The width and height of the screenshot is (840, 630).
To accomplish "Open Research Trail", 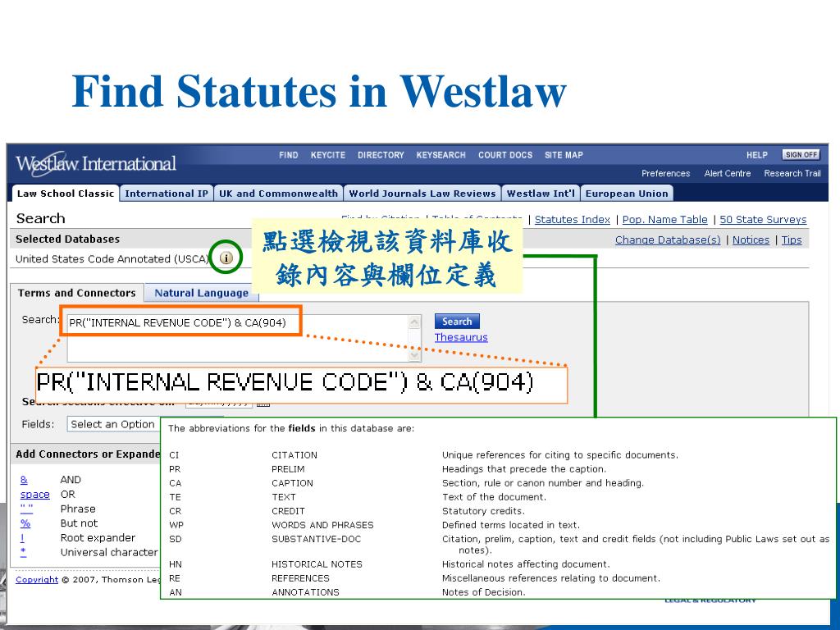I will point(792,173).
